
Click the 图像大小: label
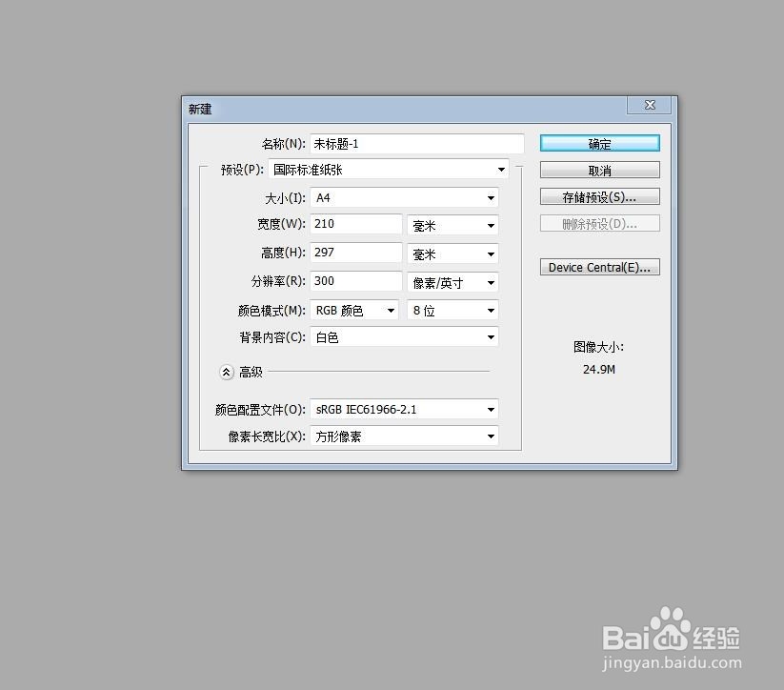click(598, 347)
